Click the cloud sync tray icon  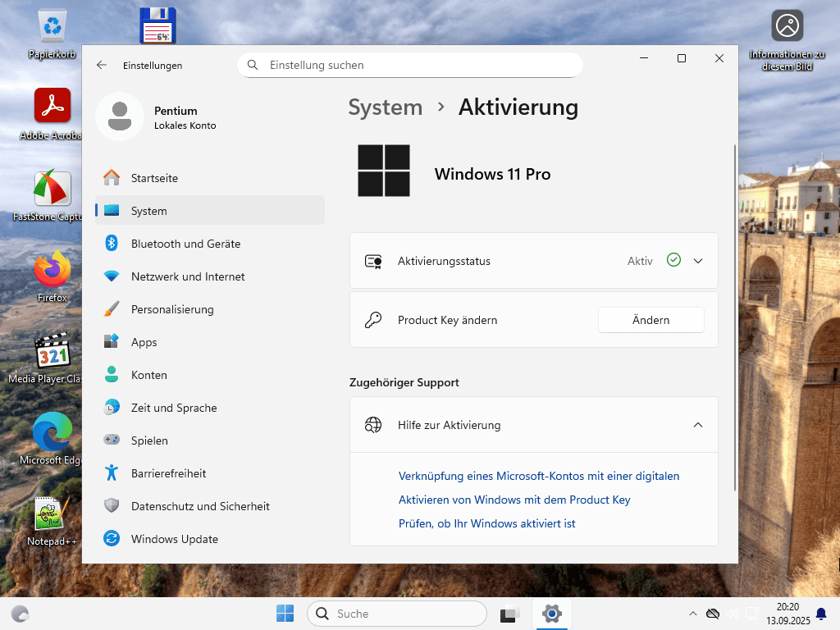713,614
